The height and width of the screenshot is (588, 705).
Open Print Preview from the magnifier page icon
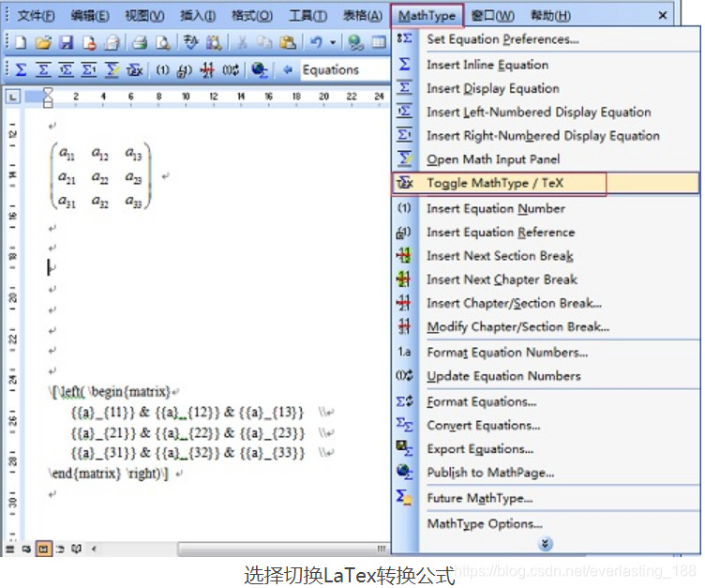tap(162, 43)
